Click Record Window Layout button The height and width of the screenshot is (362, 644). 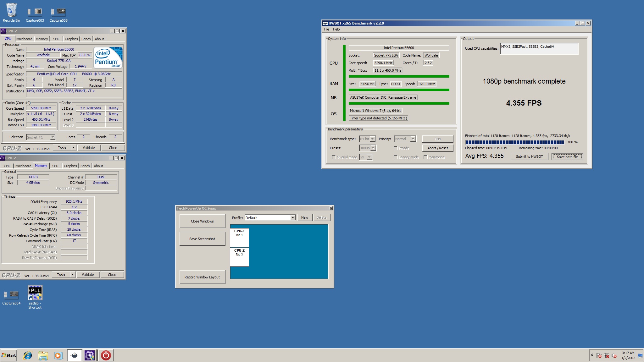(x=202, y=277)
